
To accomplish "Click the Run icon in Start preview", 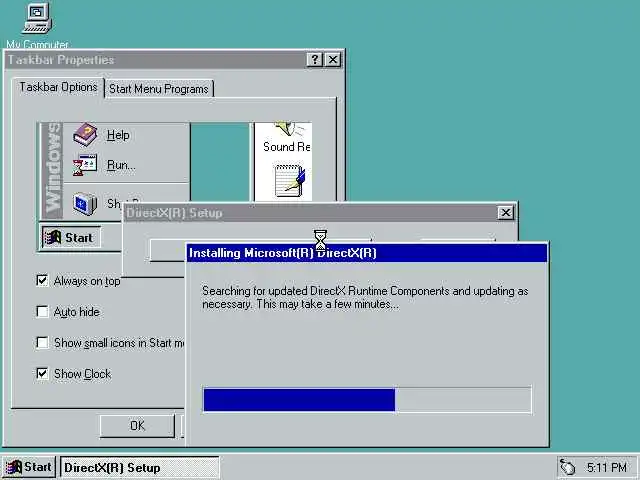I will click(x=84, y=165).
